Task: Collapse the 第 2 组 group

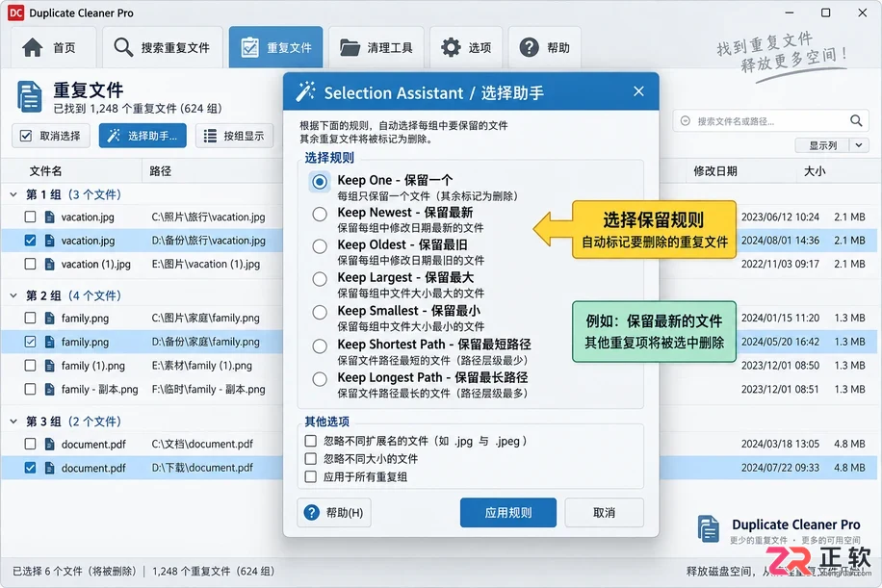Action: pyautogui.click(x=13, y=295)
